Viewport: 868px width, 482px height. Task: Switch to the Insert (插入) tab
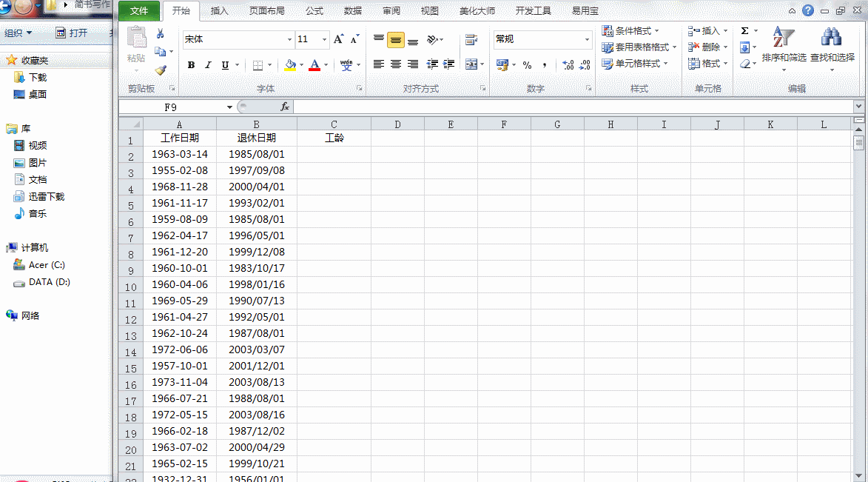[219, 10]
